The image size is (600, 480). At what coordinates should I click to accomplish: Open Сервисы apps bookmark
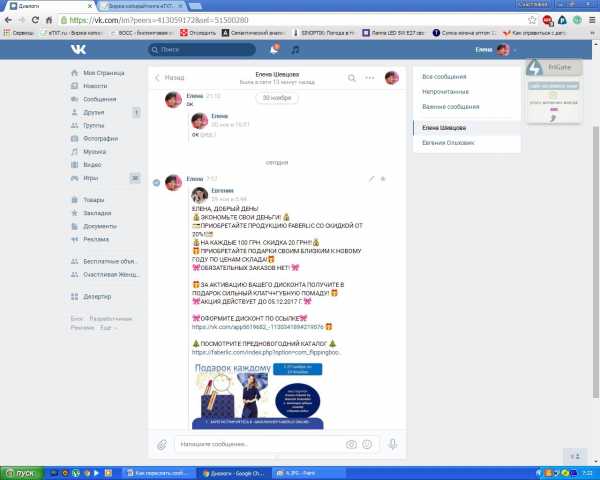[19, 33]
